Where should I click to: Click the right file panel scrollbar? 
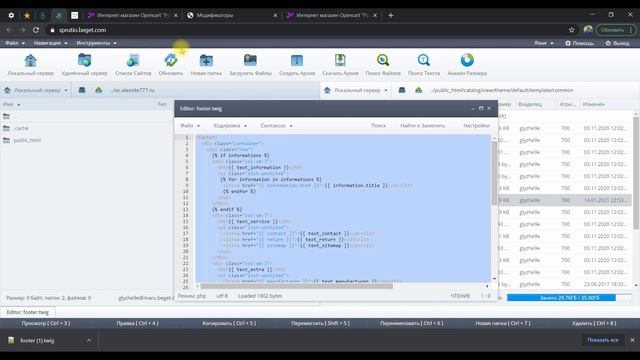636,173
